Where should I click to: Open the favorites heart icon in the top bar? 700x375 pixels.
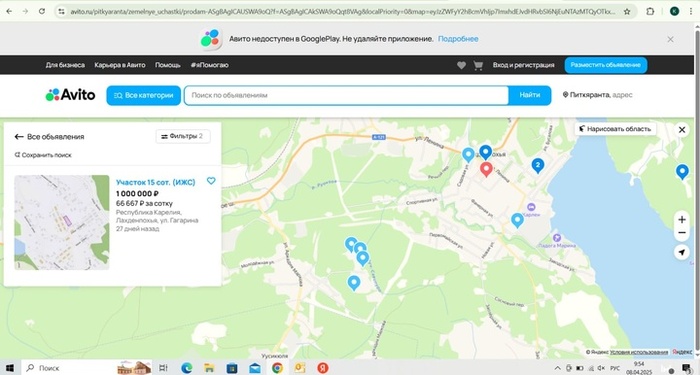tap(461, 65)
